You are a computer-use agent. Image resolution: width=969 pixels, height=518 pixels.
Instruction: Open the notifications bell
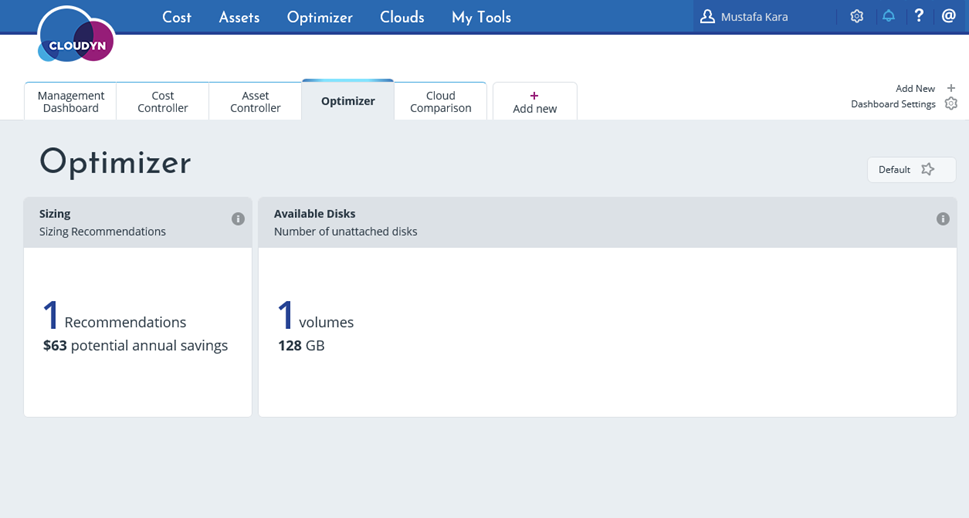[888, 16]
